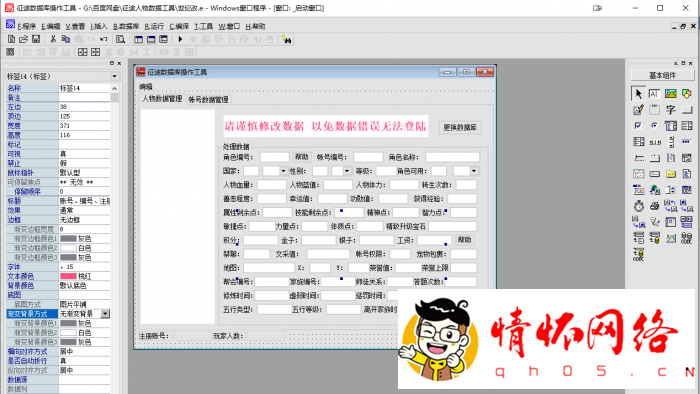Select the combo box component icon

point(671,125)
